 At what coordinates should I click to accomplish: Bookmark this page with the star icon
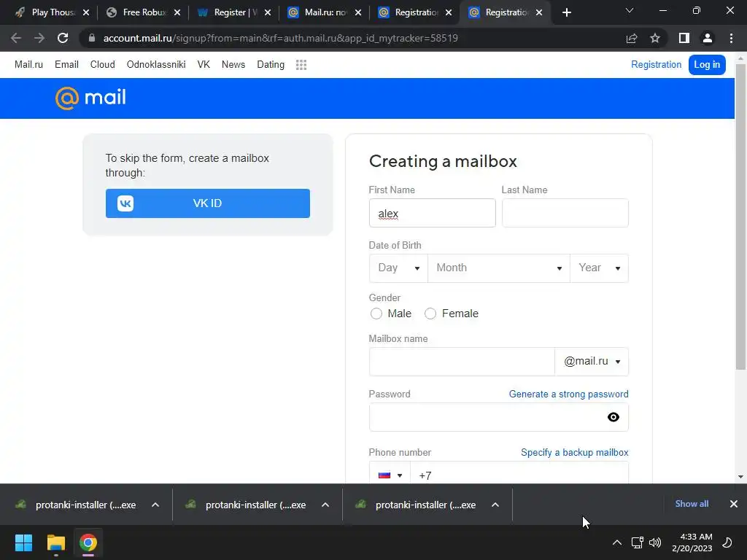pyautogui.click(x=655, y=38)
